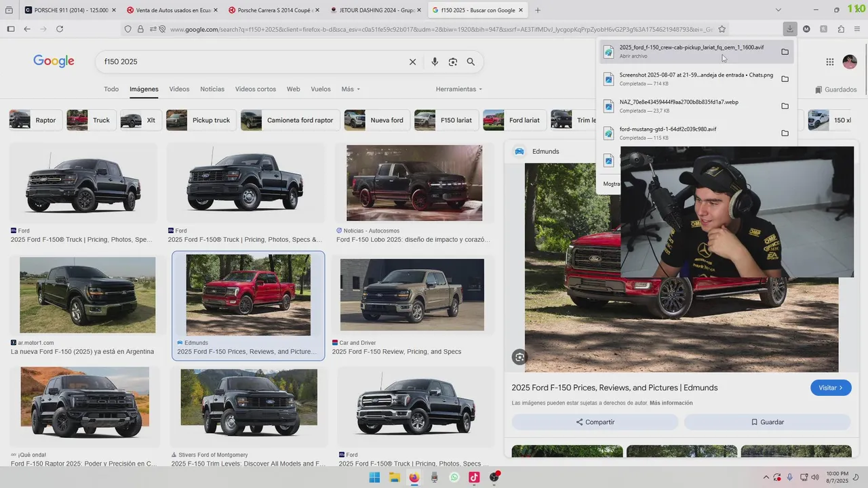
Task: Switch to the Todo results tab
Action: pos(111,89)
